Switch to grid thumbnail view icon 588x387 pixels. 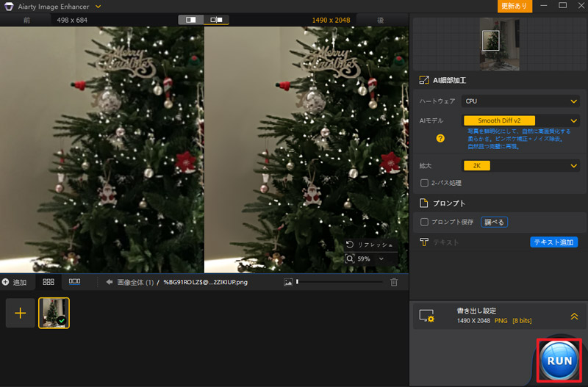[x=49, y=282]
